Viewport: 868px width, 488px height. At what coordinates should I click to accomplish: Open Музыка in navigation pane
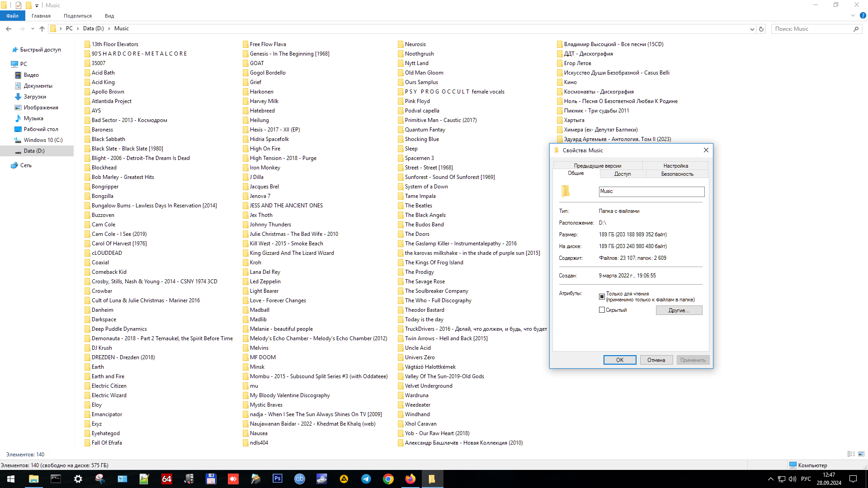(x=33, y=118)
